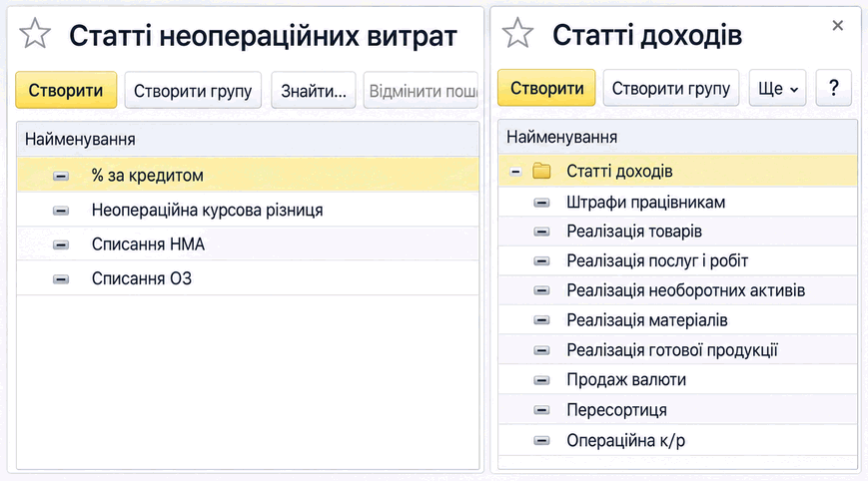Click item icon beside 'Списання ОЗ'
This screenshot has width=868, height=481.
coord(61,279)
